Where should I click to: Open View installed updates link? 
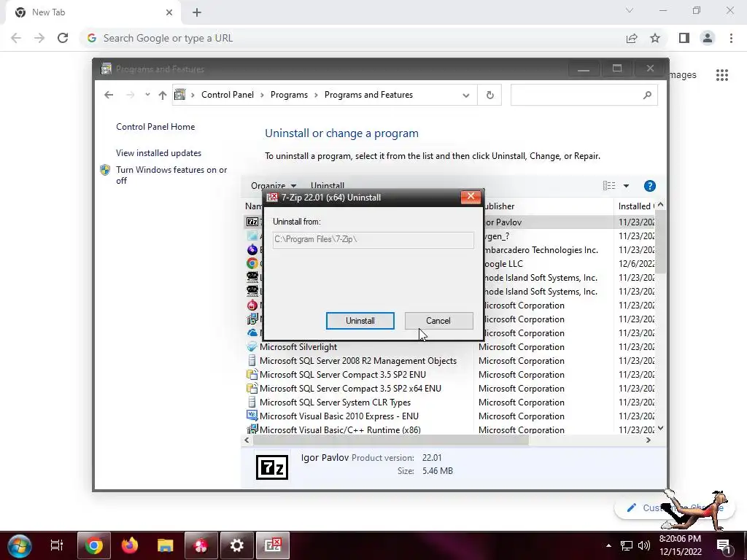158,153
